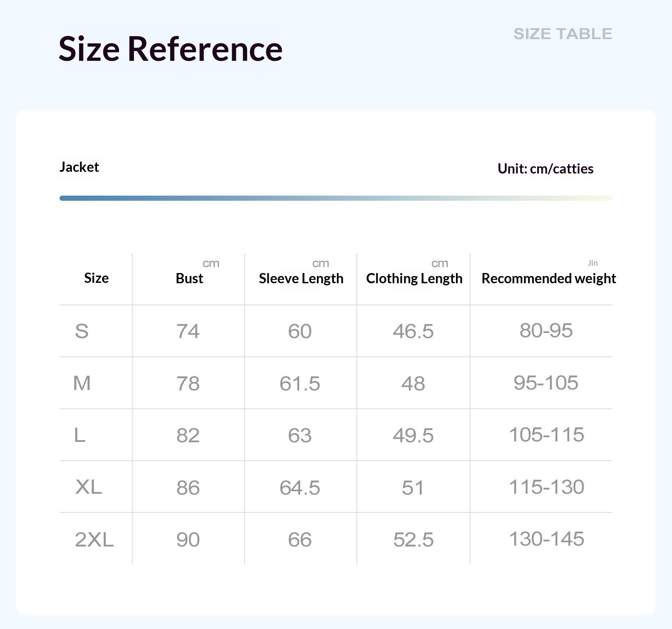Click the L size row label

click(80, 435)
